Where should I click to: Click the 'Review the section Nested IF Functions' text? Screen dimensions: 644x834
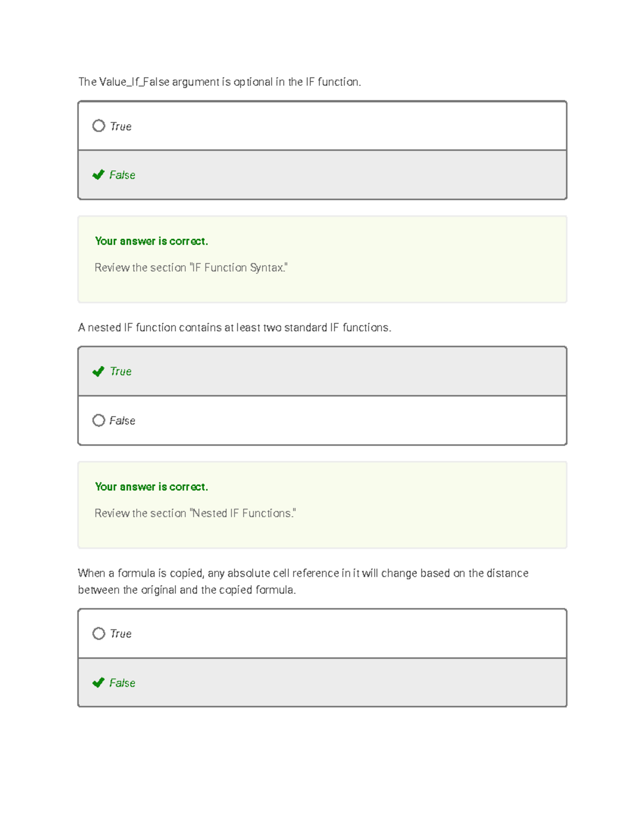195,513
